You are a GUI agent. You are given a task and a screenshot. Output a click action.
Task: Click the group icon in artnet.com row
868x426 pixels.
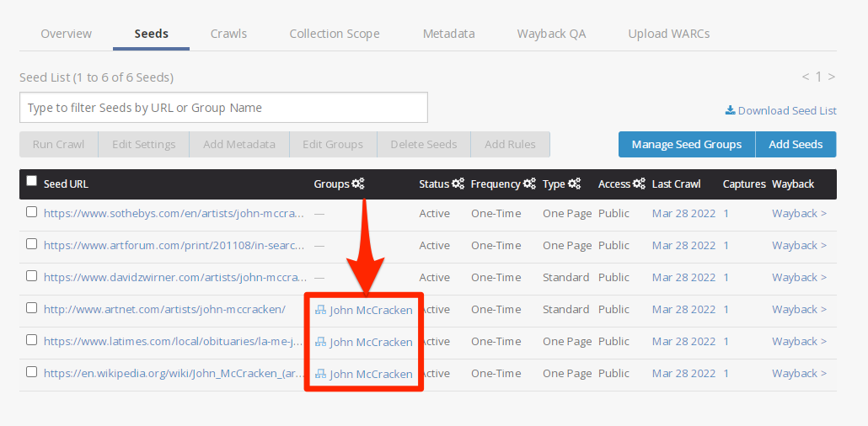tap(320, 310)
